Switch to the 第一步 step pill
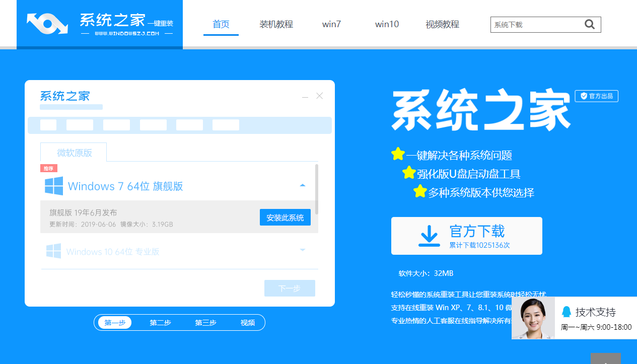 coord(115,323)
